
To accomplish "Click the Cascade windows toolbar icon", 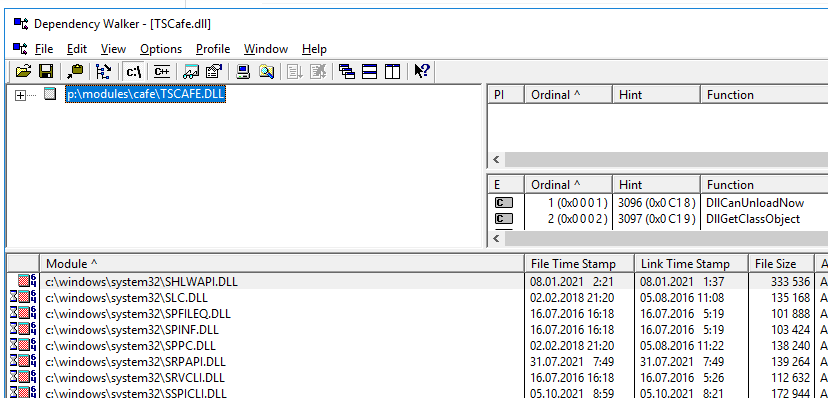I will (x=346, y=71).
